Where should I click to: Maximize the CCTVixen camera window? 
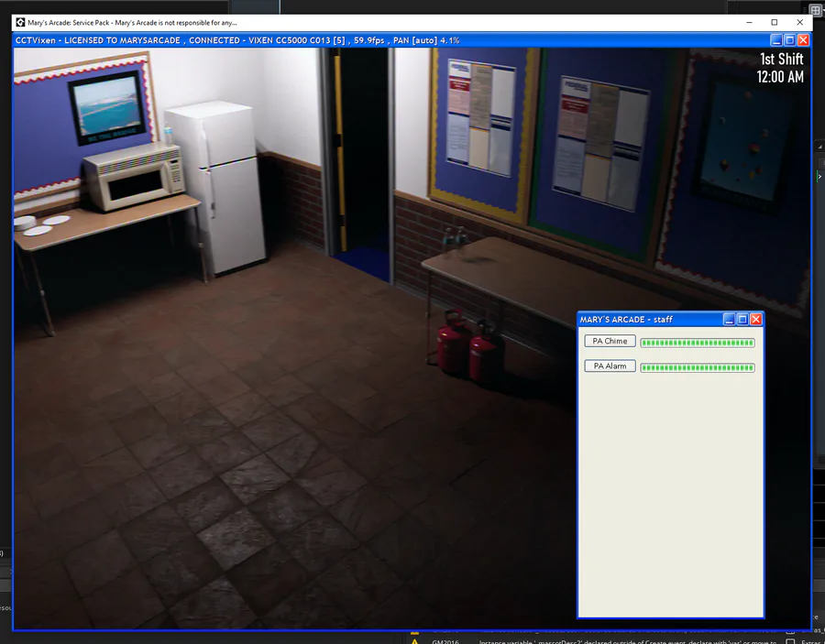(x=790, y=40)
